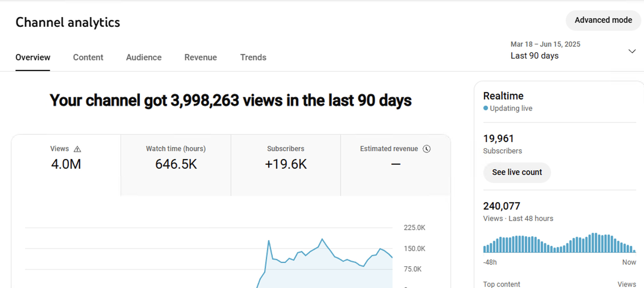644x288 pixels.
Task: Click the Realtime 48-hour views bar chart
Action: (x=559, y=243)
